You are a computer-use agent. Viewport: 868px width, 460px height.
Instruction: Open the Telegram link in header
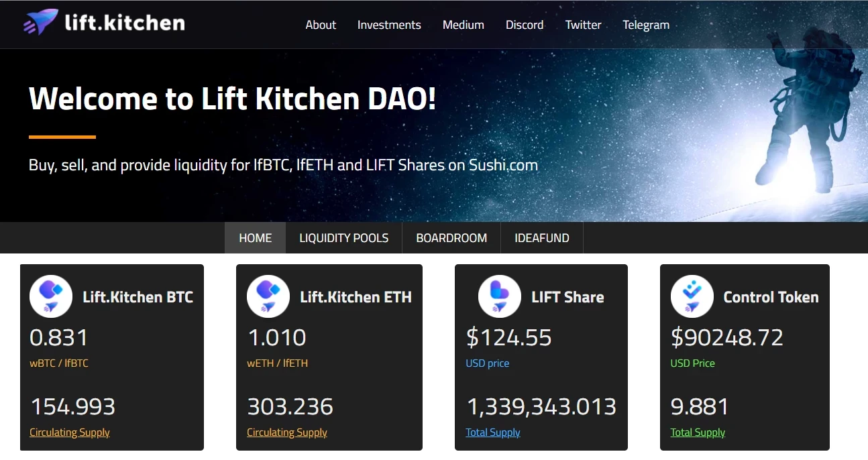point(646,25)
